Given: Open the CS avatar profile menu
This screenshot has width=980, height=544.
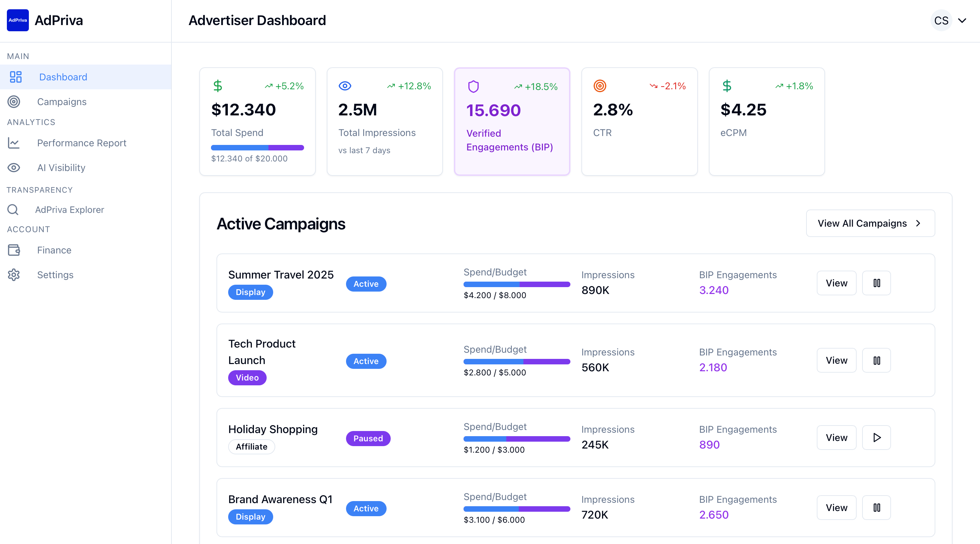Looking at the screenshot, I should click(941, 21).
